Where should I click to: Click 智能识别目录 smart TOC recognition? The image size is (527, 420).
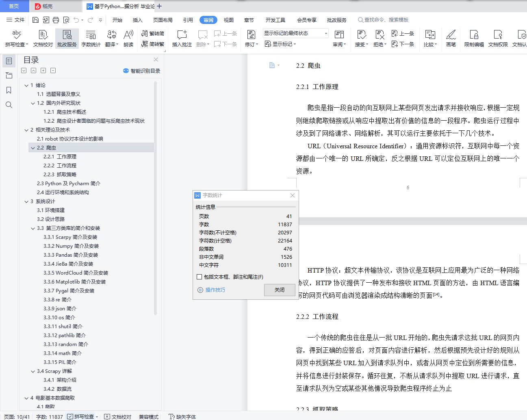click(x=141, y=71)
